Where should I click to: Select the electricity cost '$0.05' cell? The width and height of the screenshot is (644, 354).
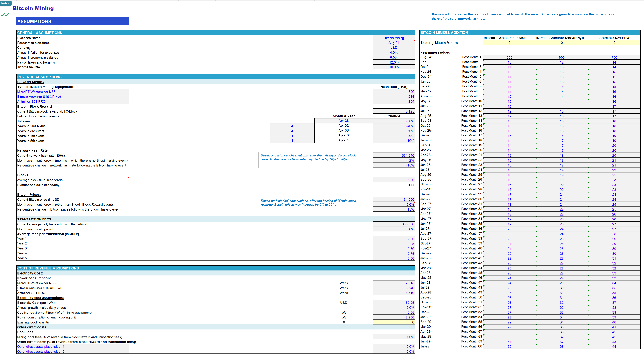(394, 303)
